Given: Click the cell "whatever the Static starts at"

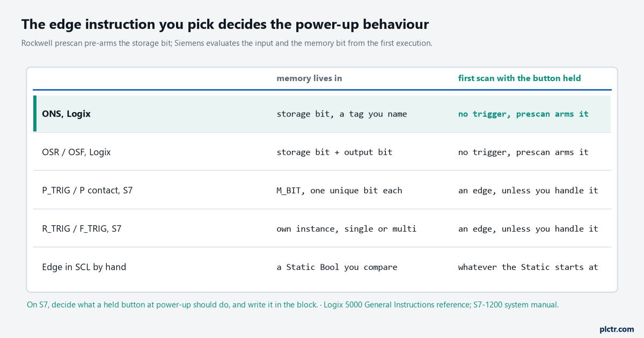Looking at the screenshot, I should (528, 267).
